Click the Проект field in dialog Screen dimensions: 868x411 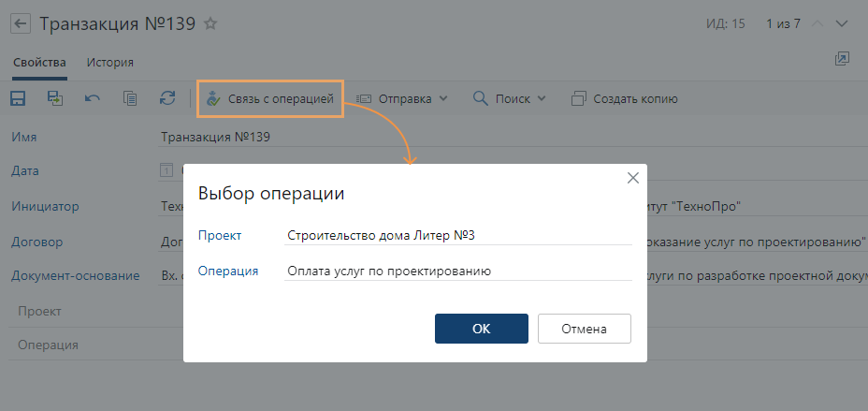pyautogui.click(x=458, y=235)
